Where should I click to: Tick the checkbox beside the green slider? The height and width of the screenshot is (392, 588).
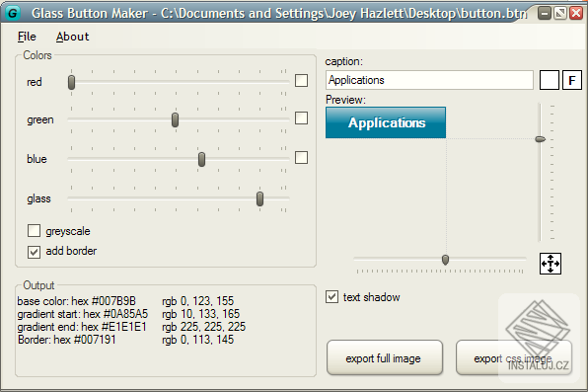coord(301,118)
